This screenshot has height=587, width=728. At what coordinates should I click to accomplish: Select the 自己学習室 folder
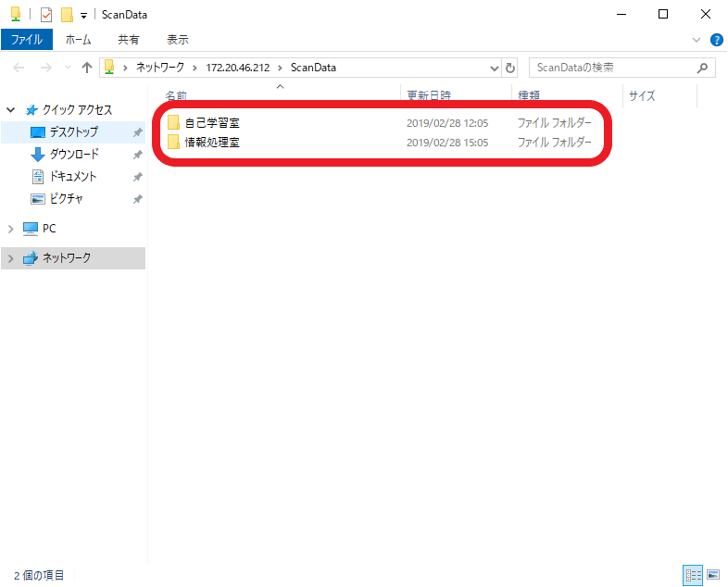click(x=212, y=123)
